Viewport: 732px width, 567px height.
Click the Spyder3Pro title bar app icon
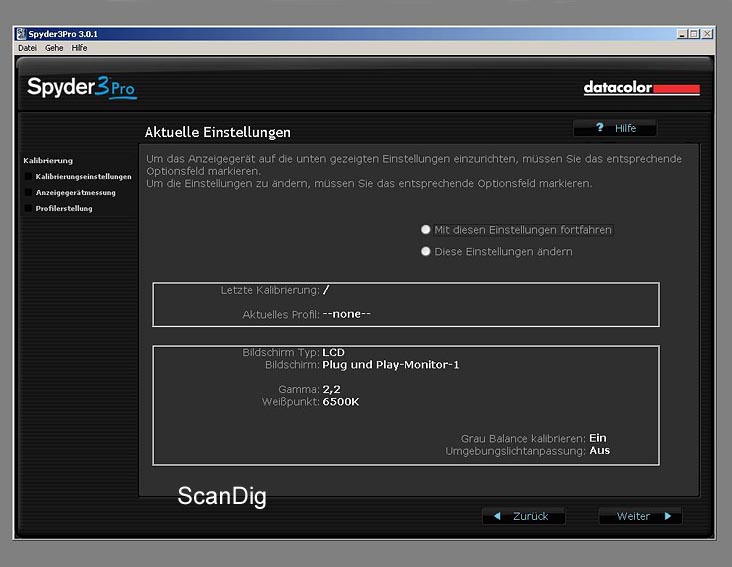pyautogui.click(x=21, y=34)
